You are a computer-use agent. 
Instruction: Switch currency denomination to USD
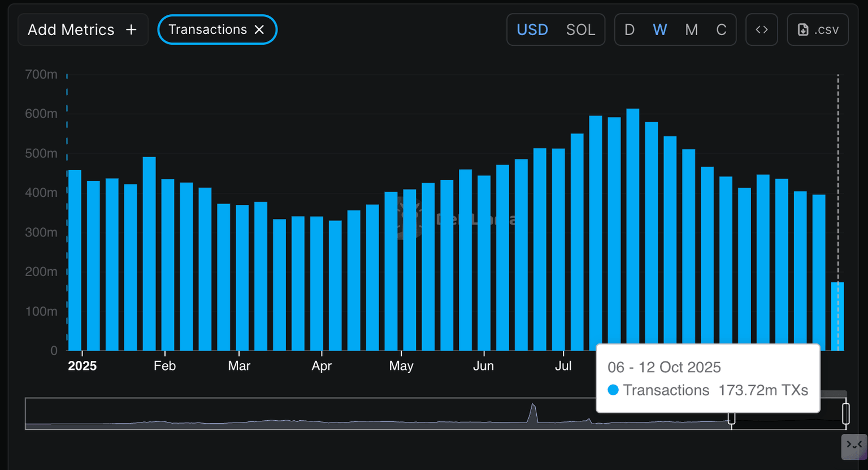(532, 30)
